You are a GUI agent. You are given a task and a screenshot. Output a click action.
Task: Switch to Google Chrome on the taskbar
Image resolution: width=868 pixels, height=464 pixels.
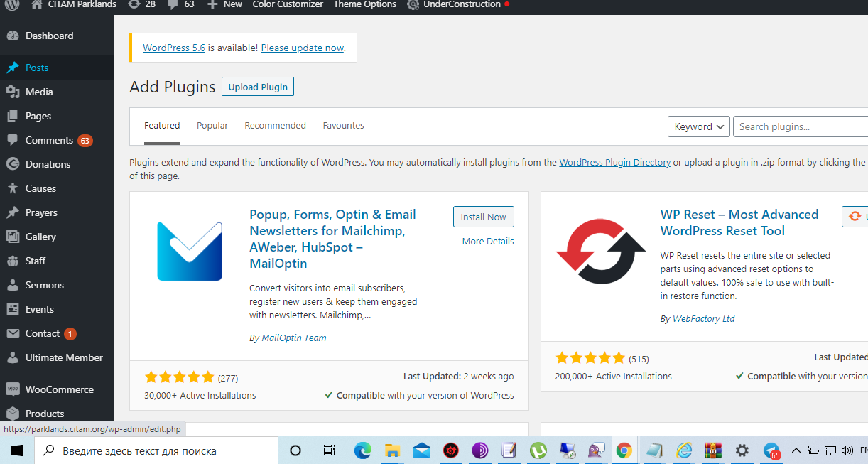click(x=624, y=450)
